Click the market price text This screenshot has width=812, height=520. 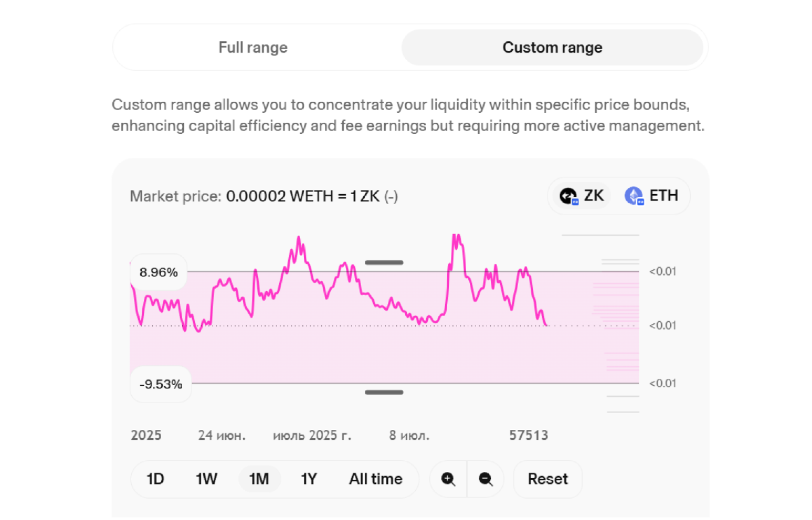[x=264, y=196]
